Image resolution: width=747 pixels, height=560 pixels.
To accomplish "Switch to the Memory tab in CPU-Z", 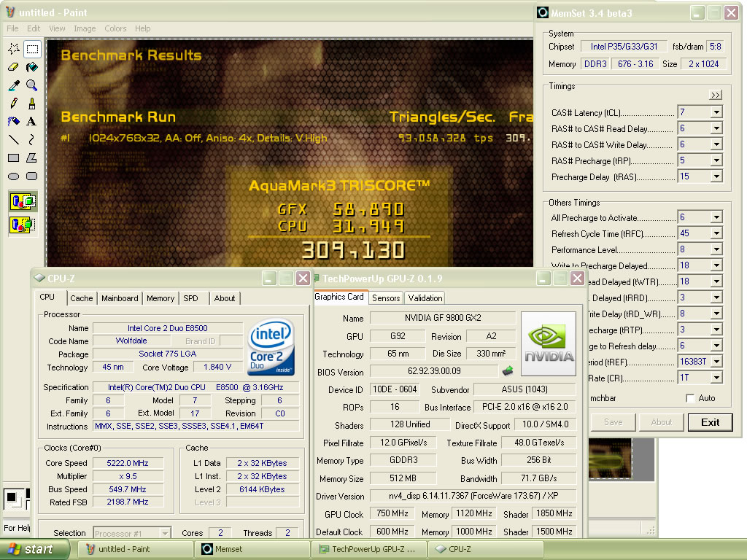I will click(x=160, y=298).
